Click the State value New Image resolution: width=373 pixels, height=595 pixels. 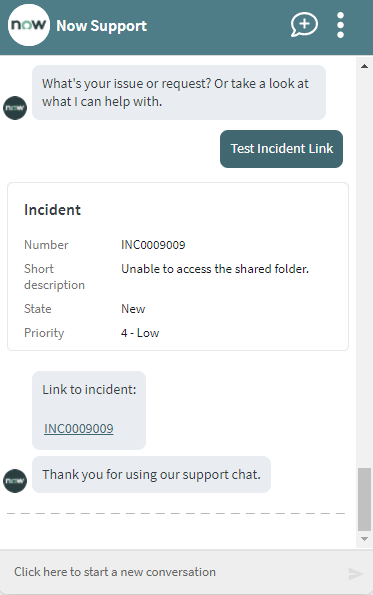point(133,309)
